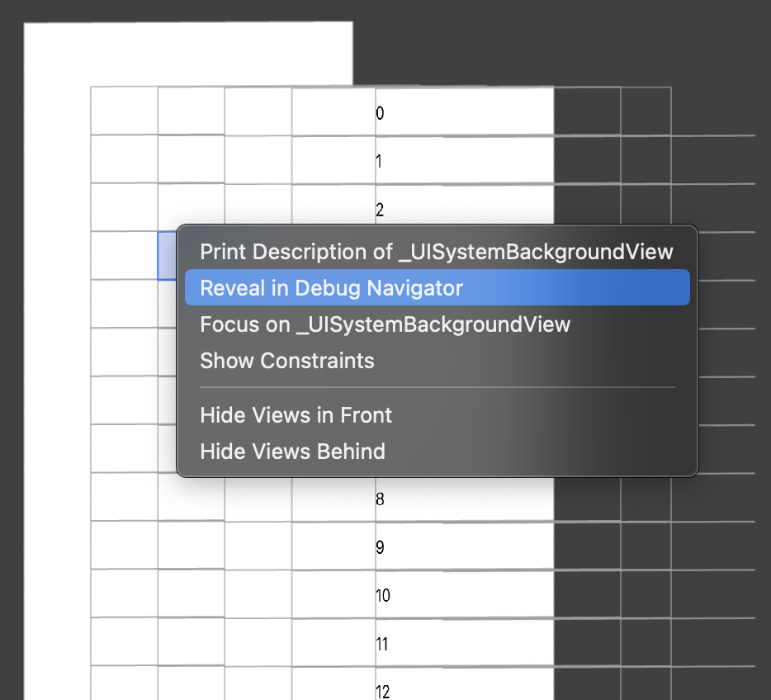The width and height of the screenshot is (771, 700).
Task: Select Show Constraints menu entry
Action: 438,361
